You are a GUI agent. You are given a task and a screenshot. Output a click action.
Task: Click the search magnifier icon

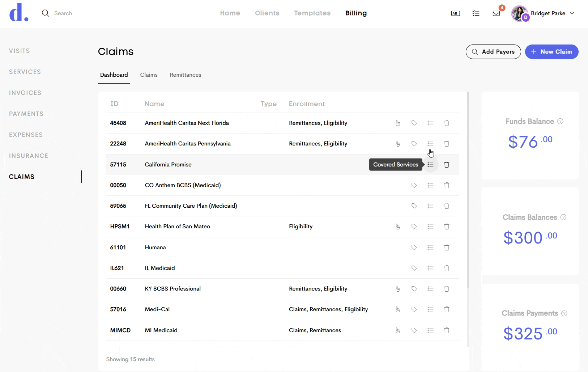coord(46,13)
